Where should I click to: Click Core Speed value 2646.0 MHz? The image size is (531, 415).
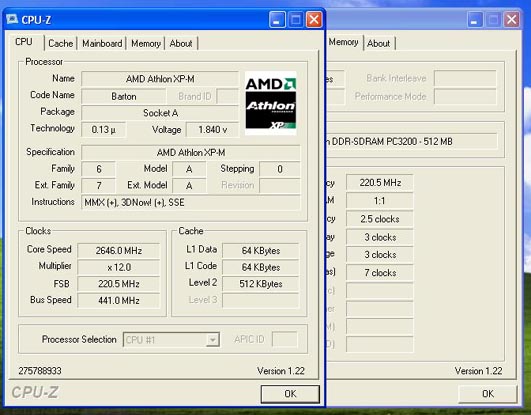coord(119,251)
